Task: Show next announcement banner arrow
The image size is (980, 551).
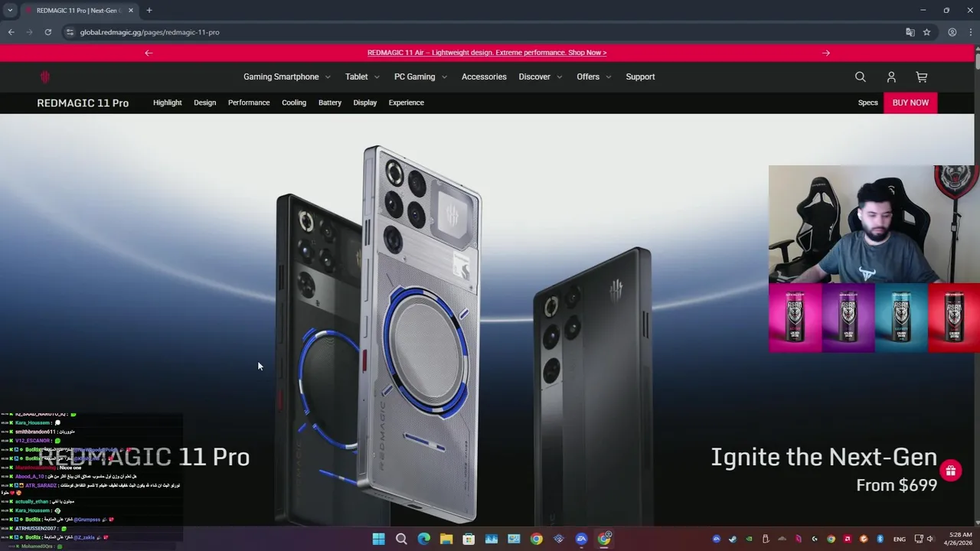Action: point(826,53)
